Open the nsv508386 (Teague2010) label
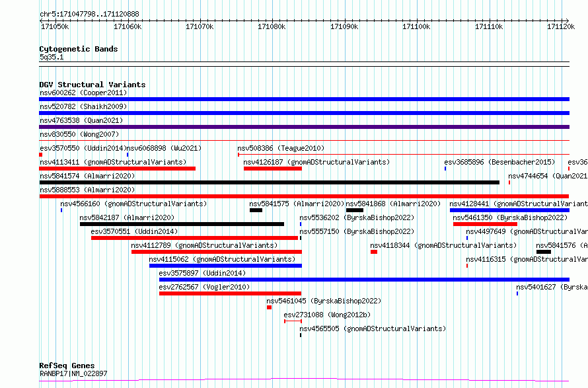Screen dimensions: 588x388 coord(281,148)
